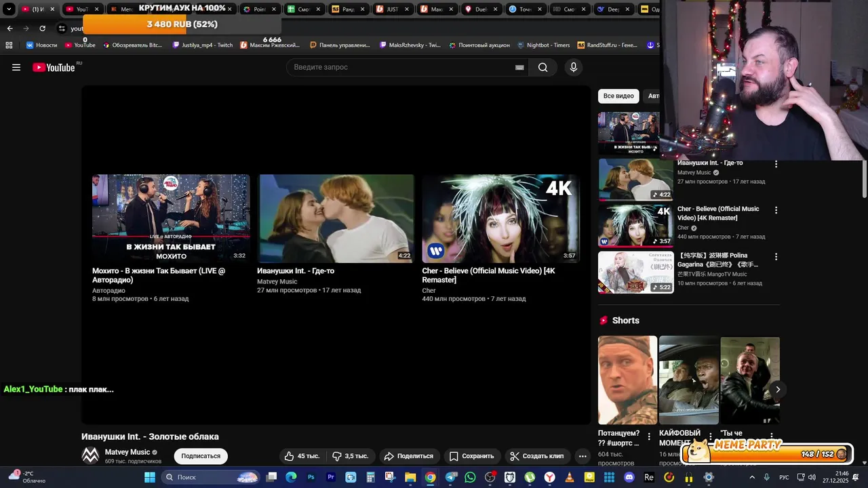Open WhatsApp from the taskbar
The width and height of the screenshot is (868, 488).
470,477
